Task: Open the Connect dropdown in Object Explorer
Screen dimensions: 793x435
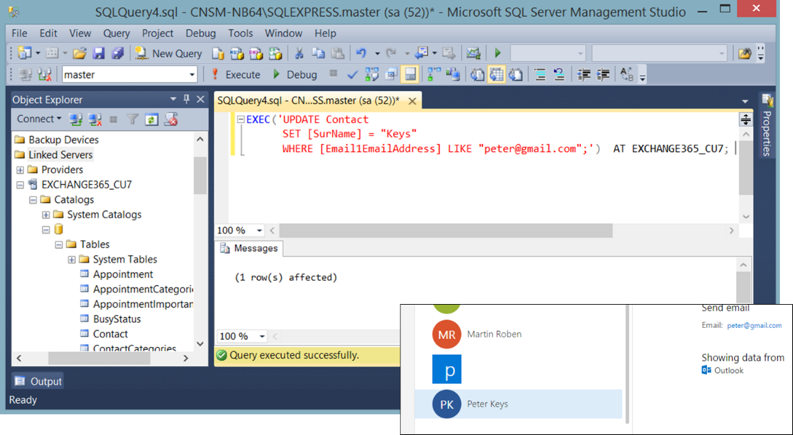Action: 39,119
